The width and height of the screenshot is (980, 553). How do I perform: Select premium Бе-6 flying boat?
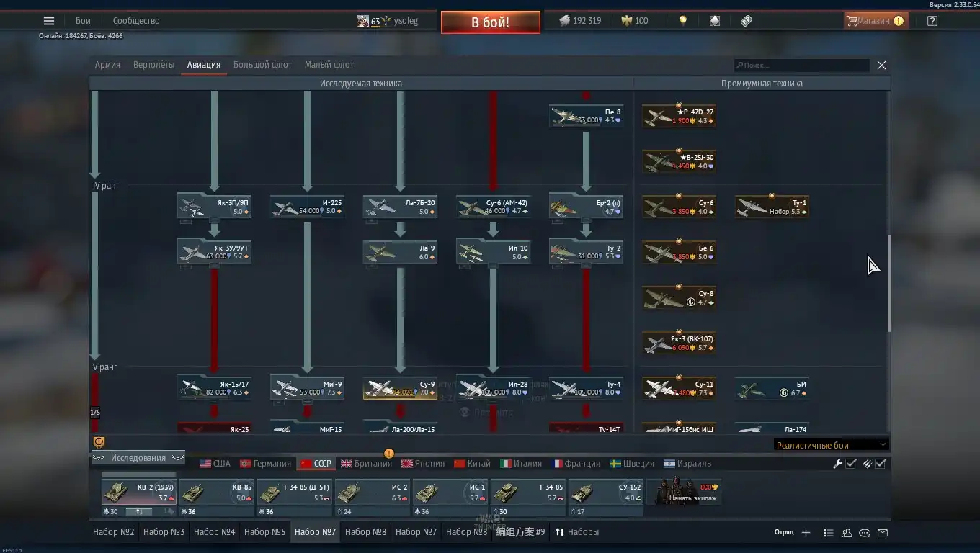point(679,252)
